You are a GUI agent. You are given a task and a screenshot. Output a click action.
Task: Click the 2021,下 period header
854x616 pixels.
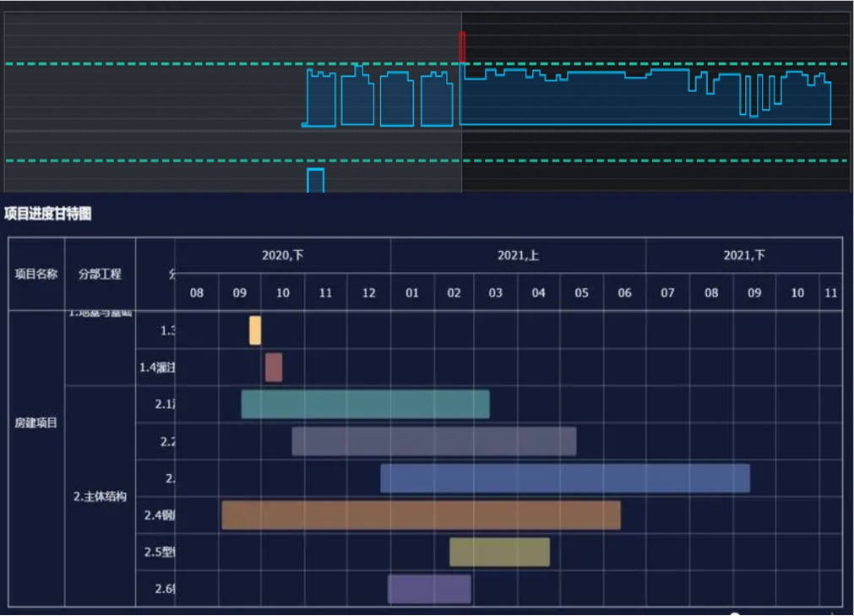pyautogui.click(x=744, y=255)
